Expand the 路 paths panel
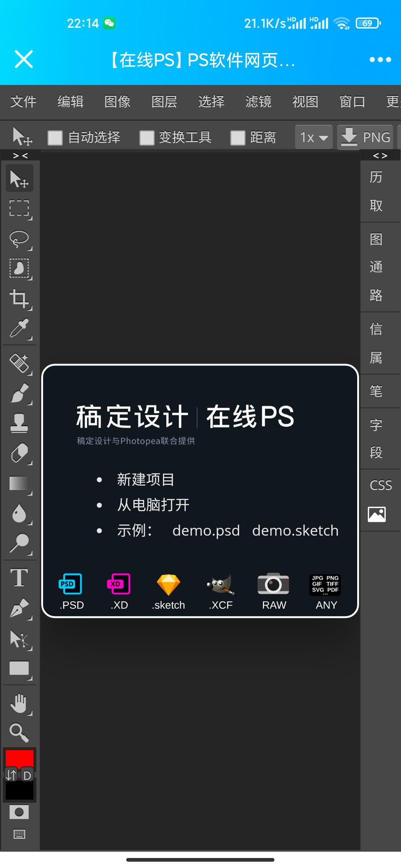 [376, 295]
